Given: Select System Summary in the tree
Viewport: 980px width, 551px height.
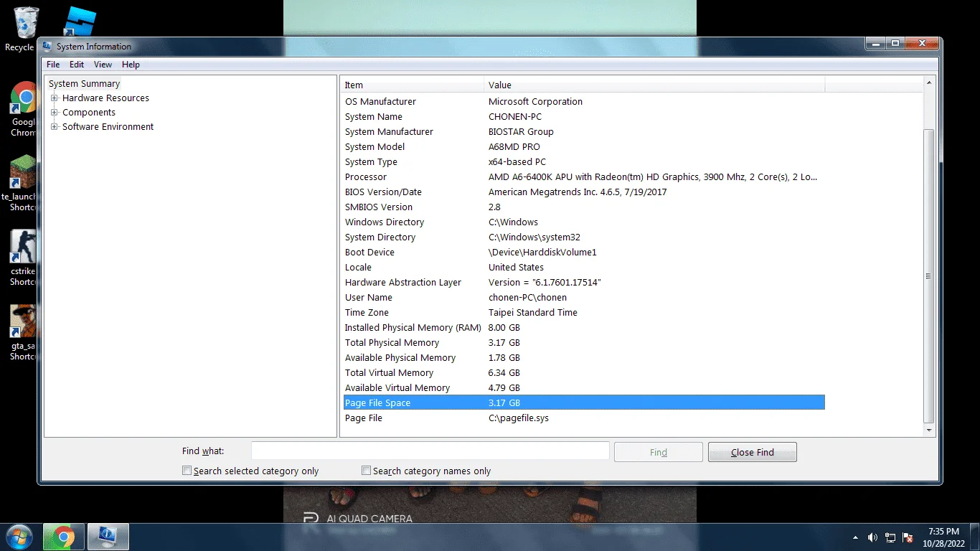Looking at the screenshot, I should pos(84,84).
